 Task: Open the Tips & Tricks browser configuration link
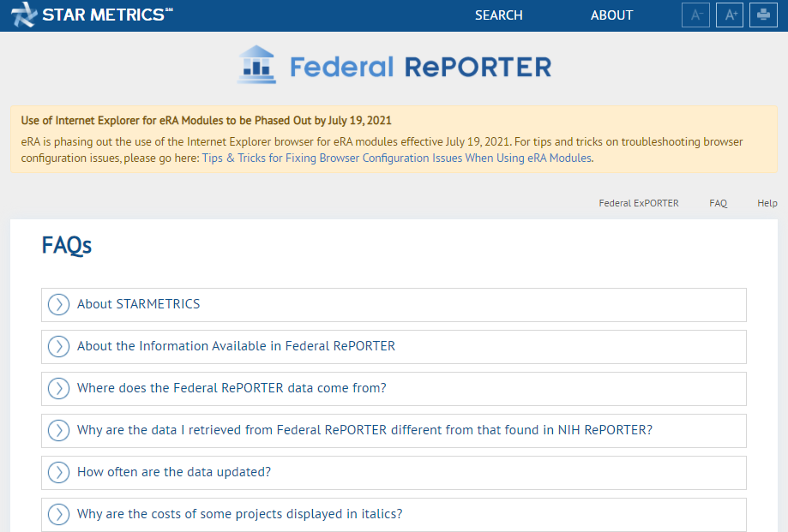coord(396,158)
